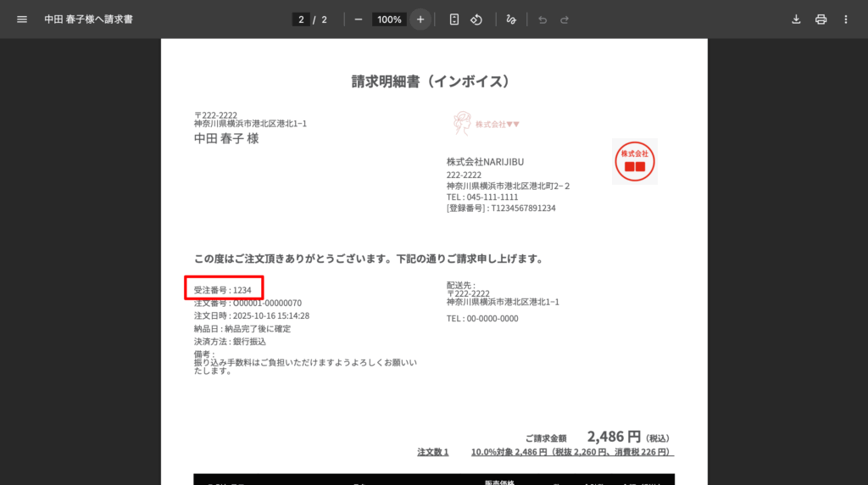Click the fit to page icon
The width and height of the screenshot is (868, 485).
[454, 20]
